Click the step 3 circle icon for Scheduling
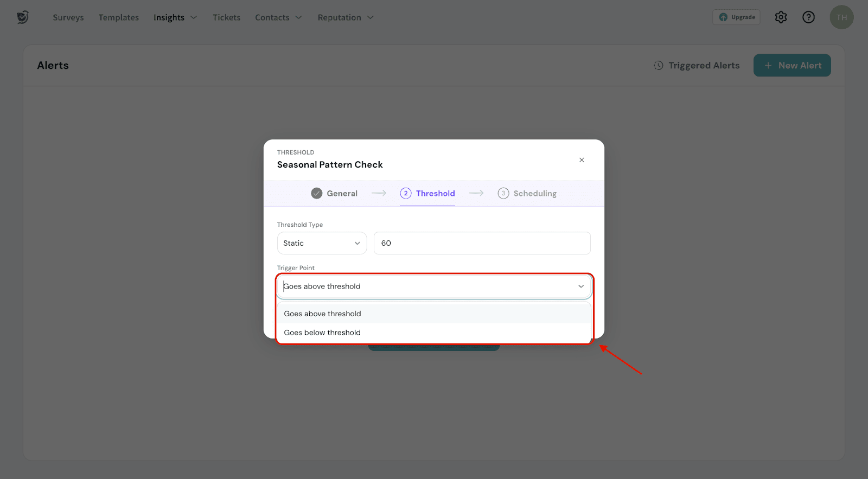The width and height of the screenshot is (868, 479). (503, 194)
